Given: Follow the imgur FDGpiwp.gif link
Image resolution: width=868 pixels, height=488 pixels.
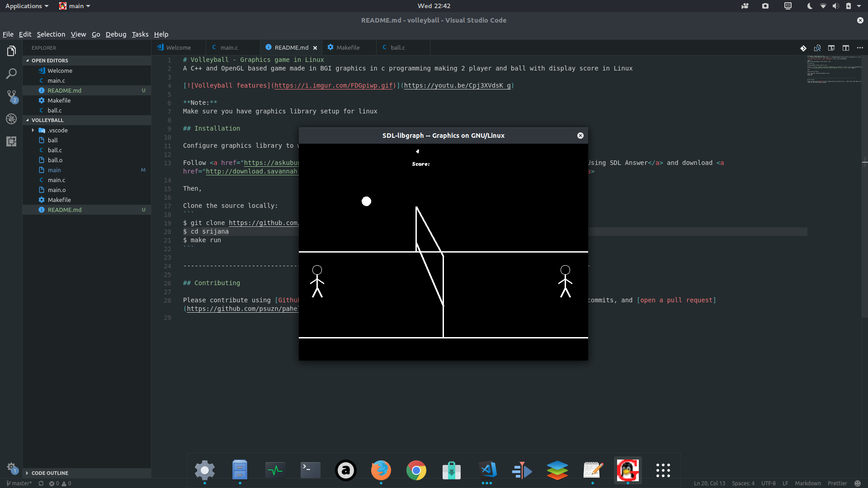Looking at the screenshot, I should click(x=334, y=86).
